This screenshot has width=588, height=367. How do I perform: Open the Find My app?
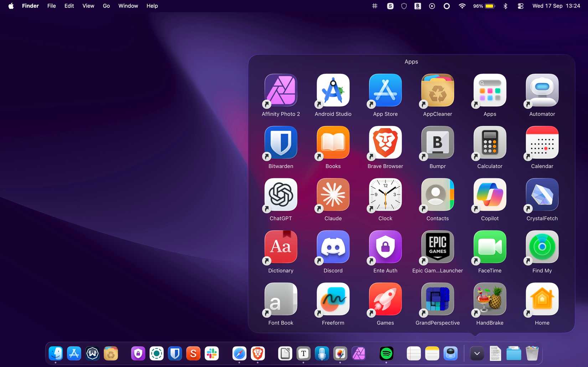point(542,247)
